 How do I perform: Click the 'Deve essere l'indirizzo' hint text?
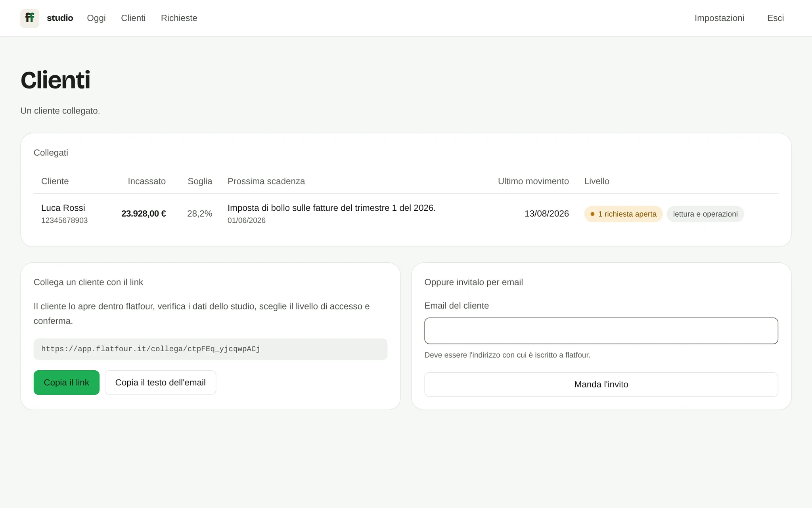pyautogui.click(x=507, y=355)
